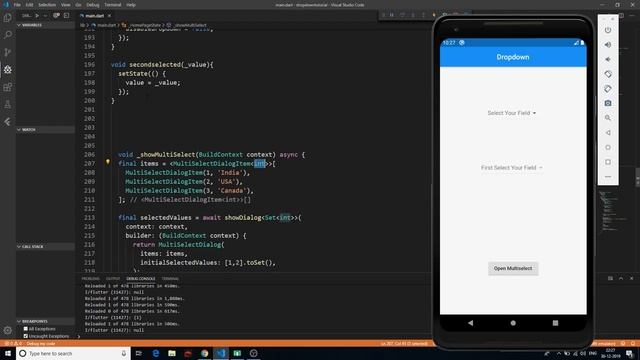The width and height of the screenshot is (640, 360).
Task: Open the Source Control view
Action: [x=7, y=52]
